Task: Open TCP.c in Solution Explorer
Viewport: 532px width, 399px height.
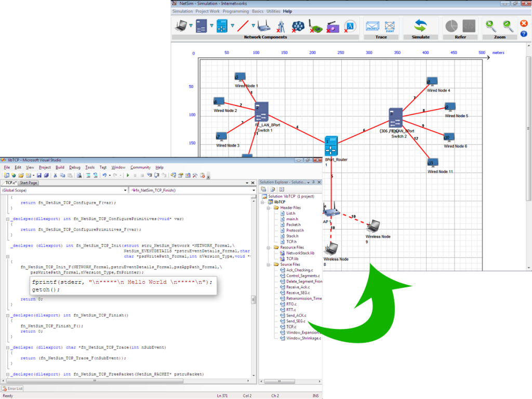Action: coord(291,327)
